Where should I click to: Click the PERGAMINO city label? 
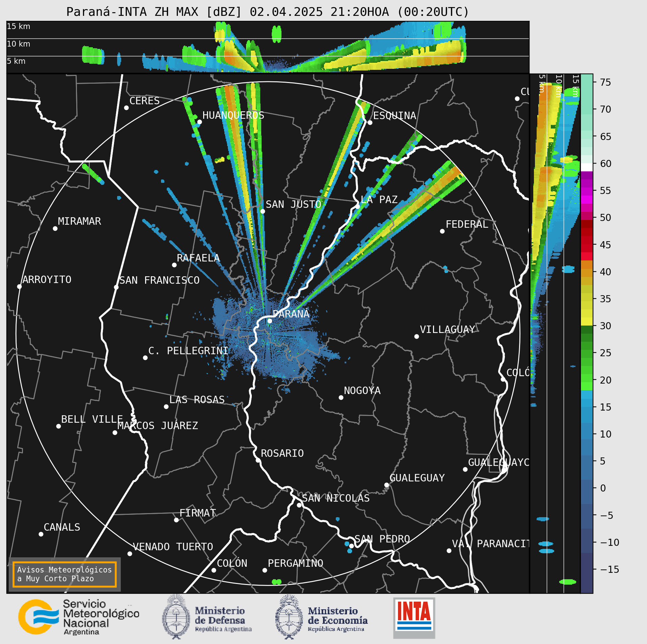[296, 563]
